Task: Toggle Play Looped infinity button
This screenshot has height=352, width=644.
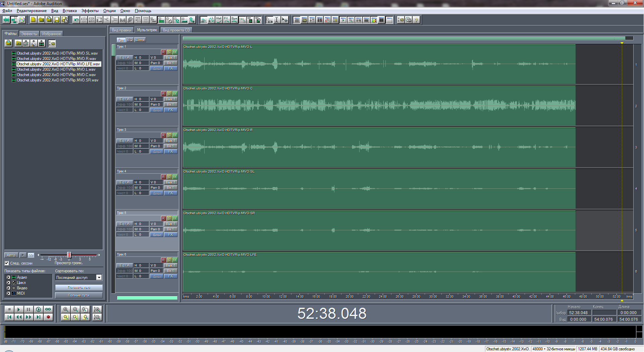Action: coord(48,309)
